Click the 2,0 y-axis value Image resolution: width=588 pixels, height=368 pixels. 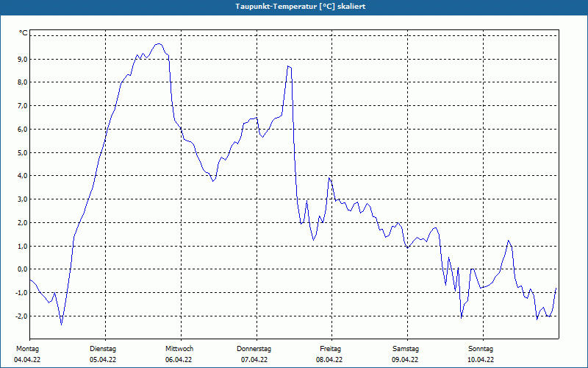[x=22, y=223]
